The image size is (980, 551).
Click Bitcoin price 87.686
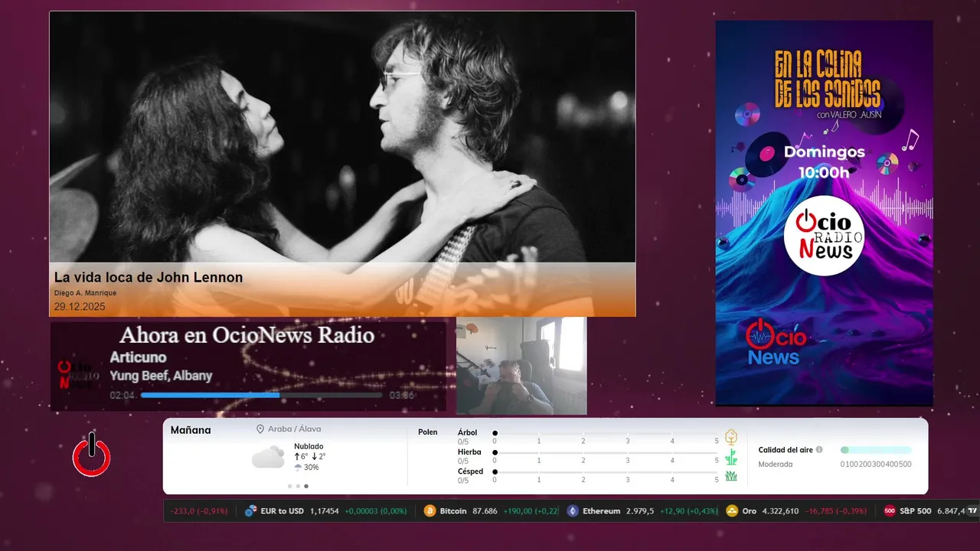pyautogui.click(x=485, y=511)
